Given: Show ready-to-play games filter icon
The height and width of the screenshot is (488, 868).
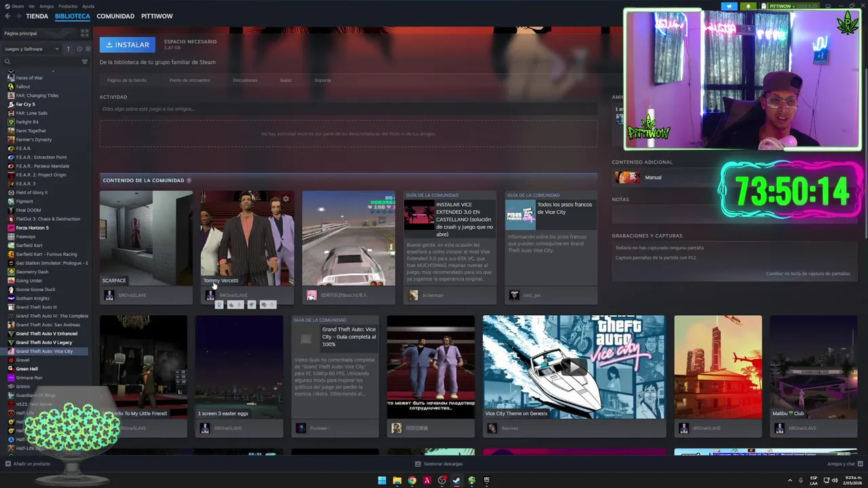Looking at the screenshot, I should [87, 49].
